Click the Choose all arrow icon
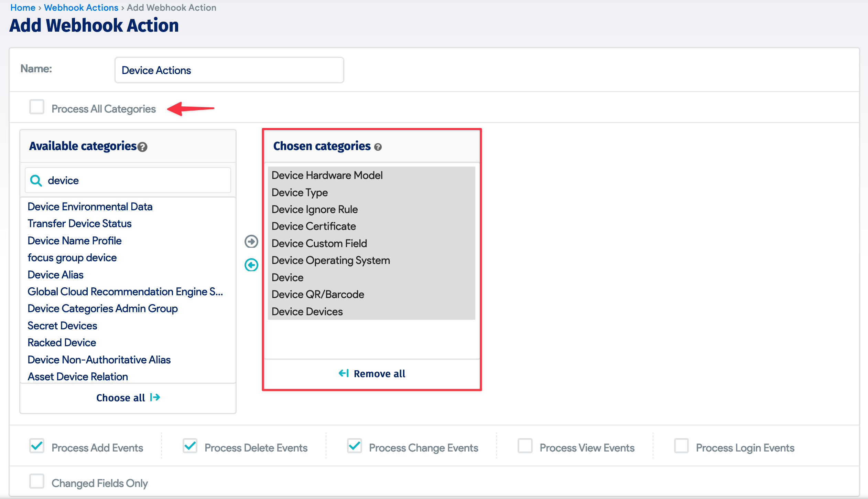This screenshot has width=868, height=499. (155, 397)
